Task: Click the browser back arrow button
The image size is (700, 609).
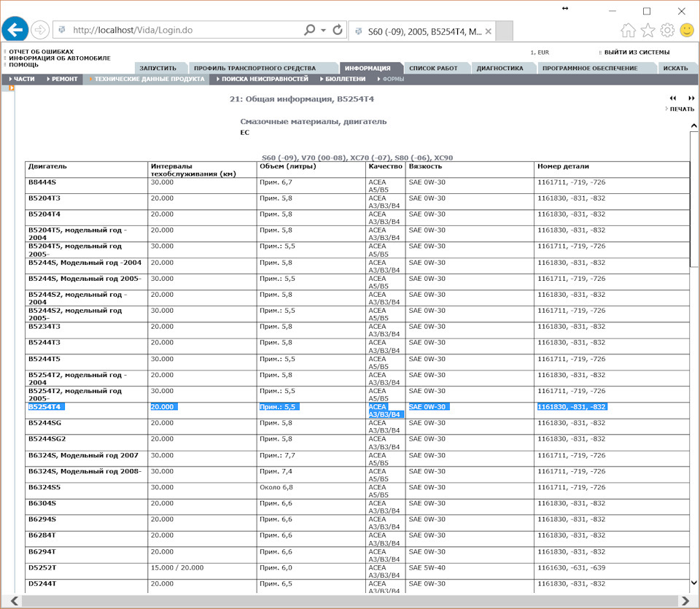Action: 15,30
